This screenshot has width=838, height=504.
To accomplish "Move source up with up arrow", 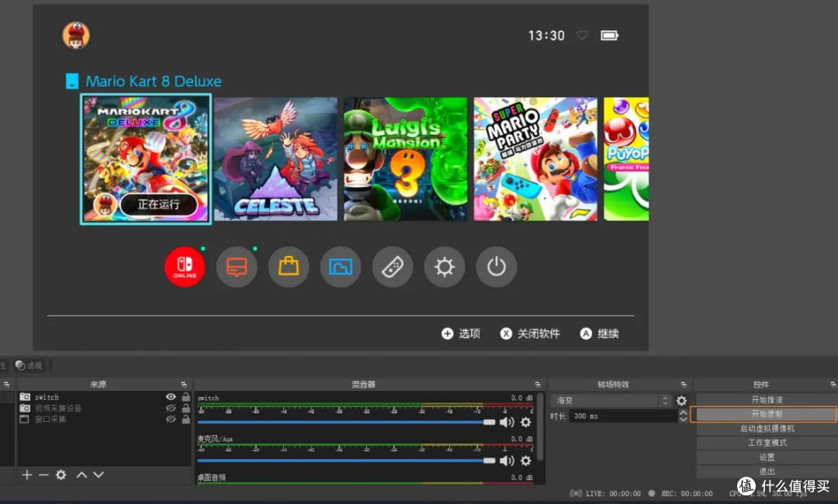I will click(x=81, y=475).
